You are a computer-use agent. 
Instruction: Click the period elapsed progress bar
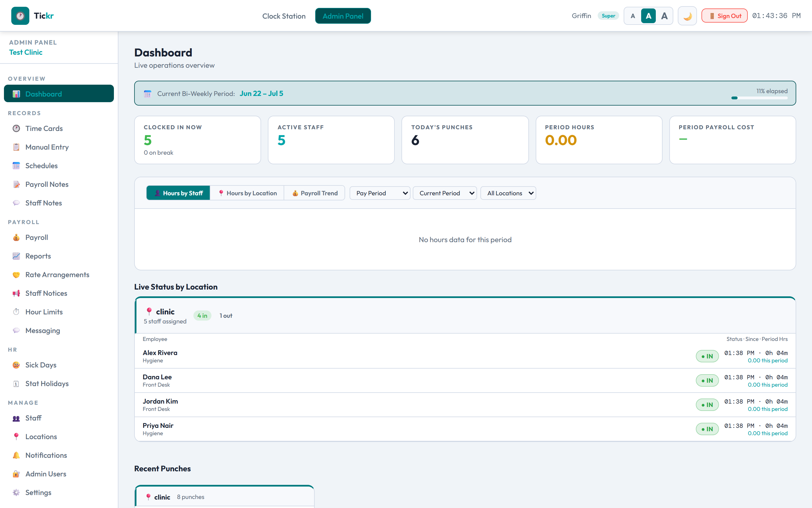tap(759, 98)
